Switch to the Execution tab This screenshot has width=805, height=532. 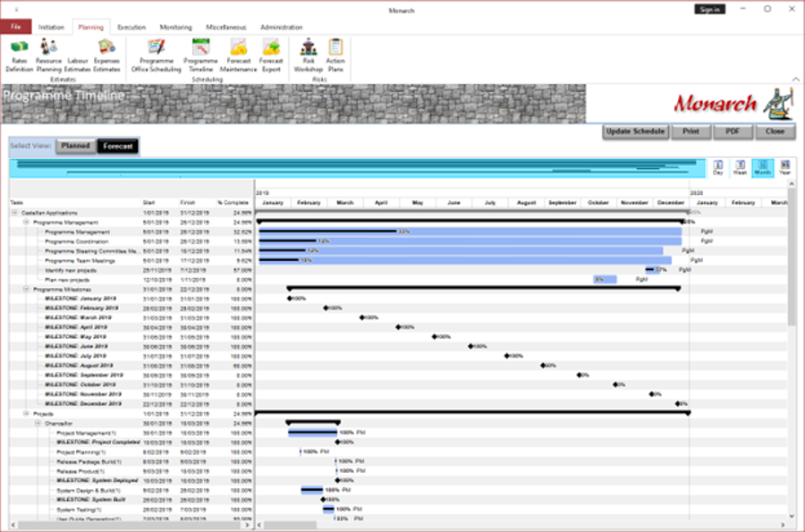click(131, 27)
